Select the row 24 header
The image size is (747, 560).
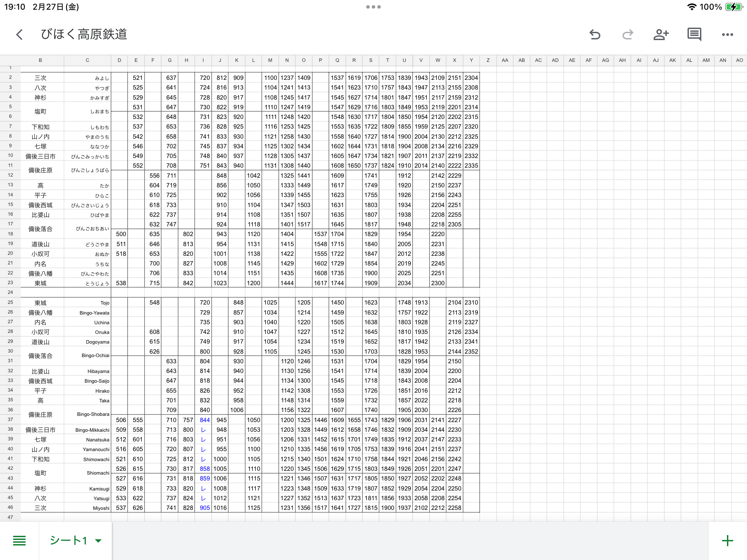10,292
